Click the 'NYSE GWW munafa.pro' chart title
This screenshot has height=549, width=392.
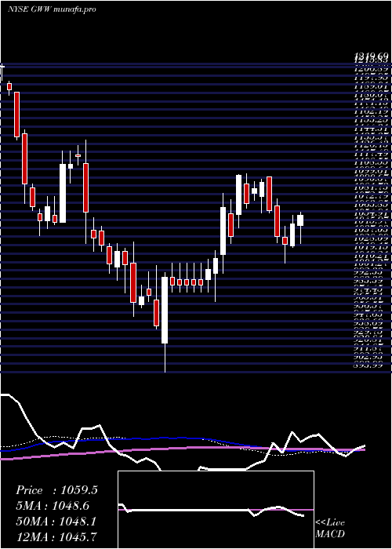click(x=52, y=9)
